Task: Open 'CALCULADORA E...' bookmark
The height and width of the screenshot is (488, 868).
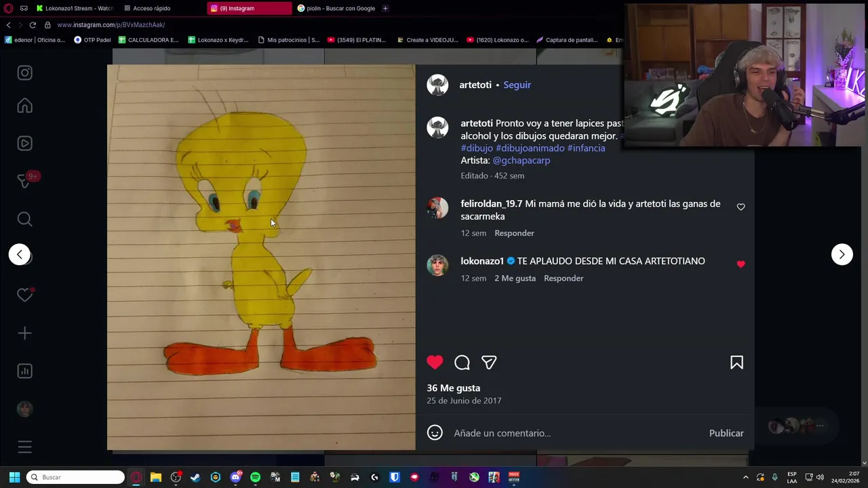Action: pos(149,40)
